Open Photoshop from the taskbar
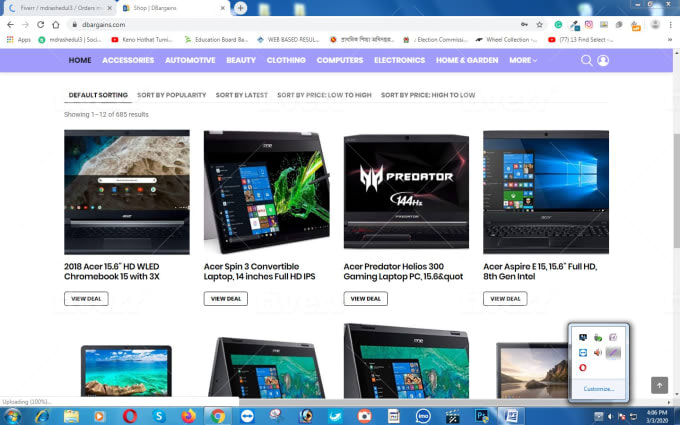 click(x=482, y=416)
